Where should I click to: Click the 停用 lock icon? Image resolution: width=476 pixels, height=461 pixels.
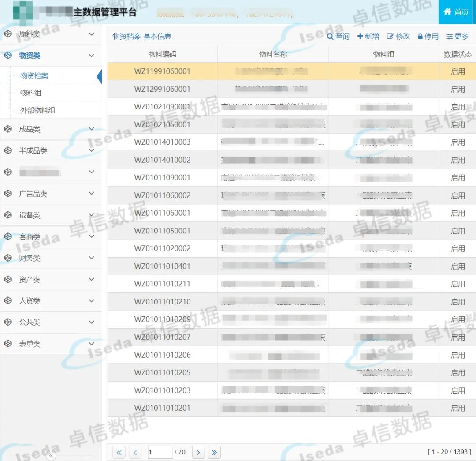(x=420, y=37)
